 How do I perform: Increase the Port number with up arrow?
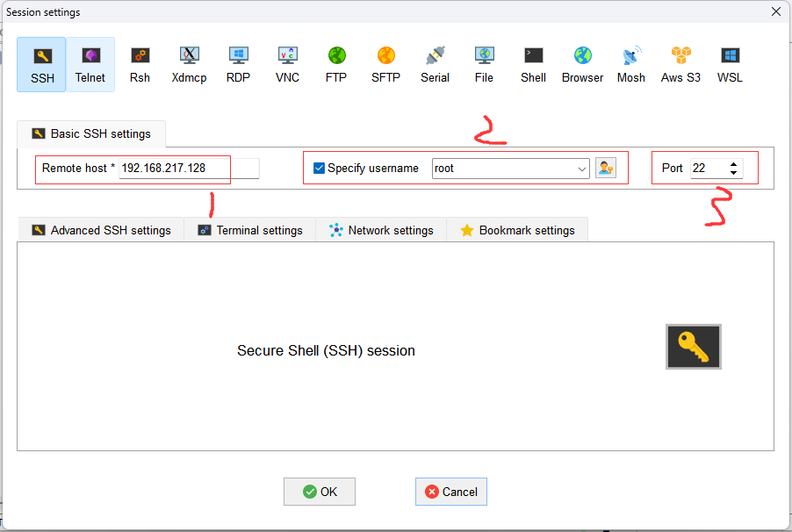(x=733, y=164)
